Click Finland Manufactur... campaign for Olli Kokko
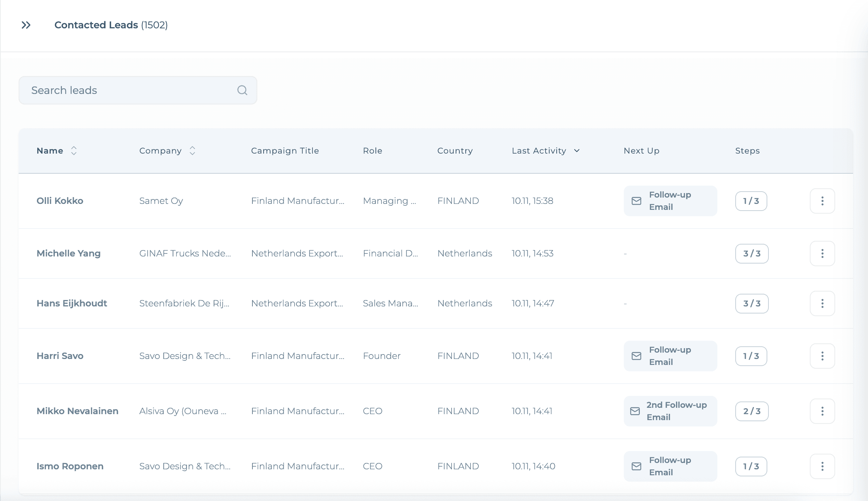This screenshot has width=868, height=501. coord(298,201)
